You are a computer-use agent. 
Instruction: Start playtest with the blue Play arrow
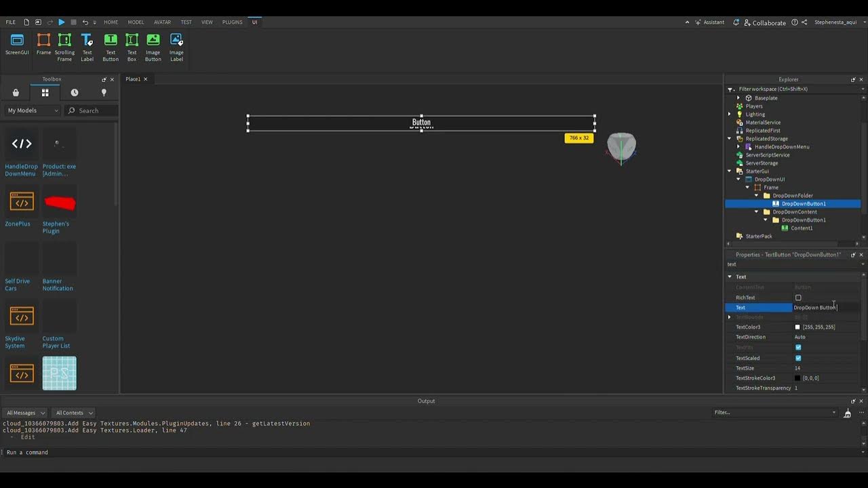tap(61, 22)
